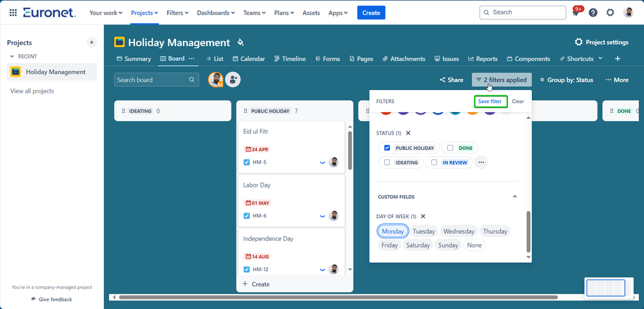
Task: Click the View all projects link
Action: coord(32,91)
